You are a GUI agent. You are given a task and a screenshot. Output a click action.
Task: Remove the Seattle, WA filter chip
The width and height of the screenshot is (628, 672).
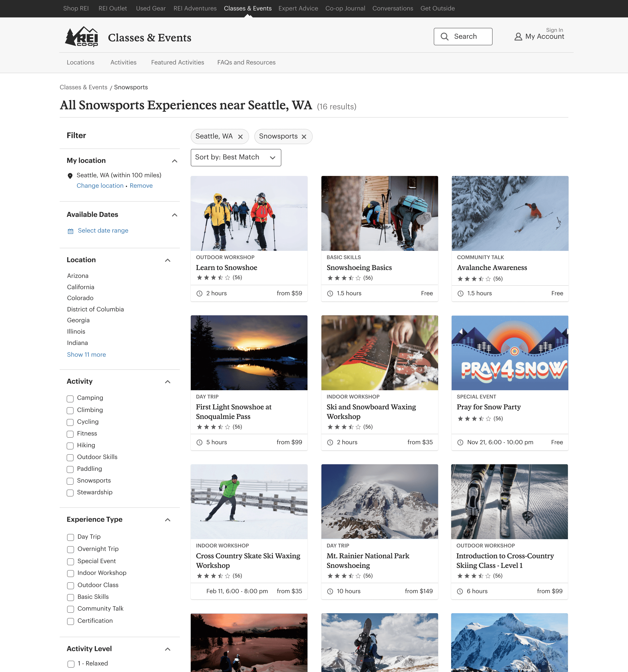pos(240,137)
